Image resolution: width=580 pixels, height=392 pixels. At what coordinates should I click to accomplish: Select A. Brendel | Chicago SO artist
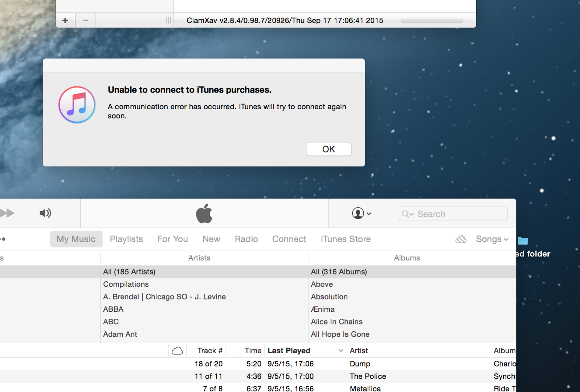pyautogui.click(x=204, y=297)
